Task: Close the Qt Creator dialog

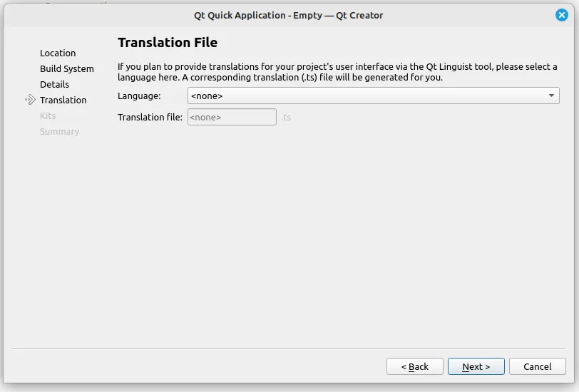Action: coord(562,15)
